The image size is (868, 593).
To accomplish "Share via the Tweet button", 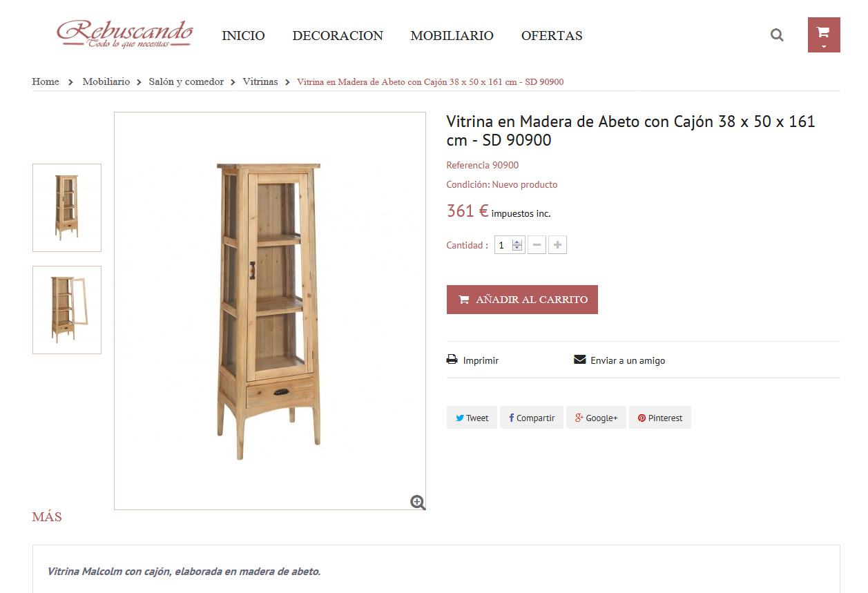I will click(472, 418).
